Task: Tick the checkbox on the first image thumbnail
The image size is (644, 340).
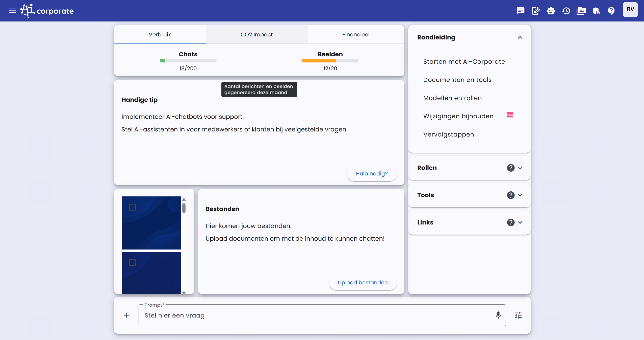Action: point(132,207)
